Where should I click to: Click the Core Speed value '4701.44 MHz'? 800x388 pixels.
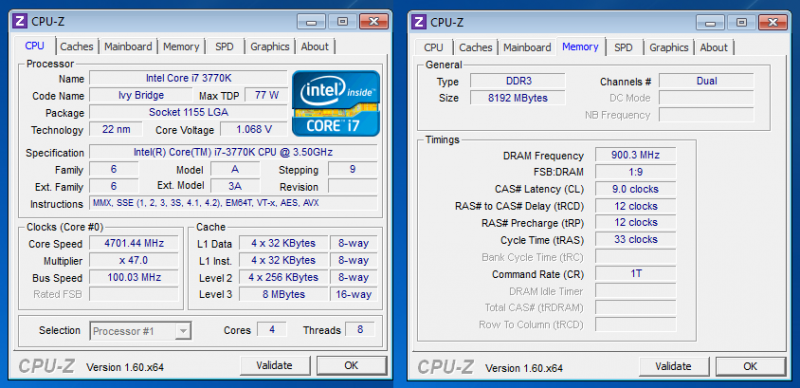[134, 243]
